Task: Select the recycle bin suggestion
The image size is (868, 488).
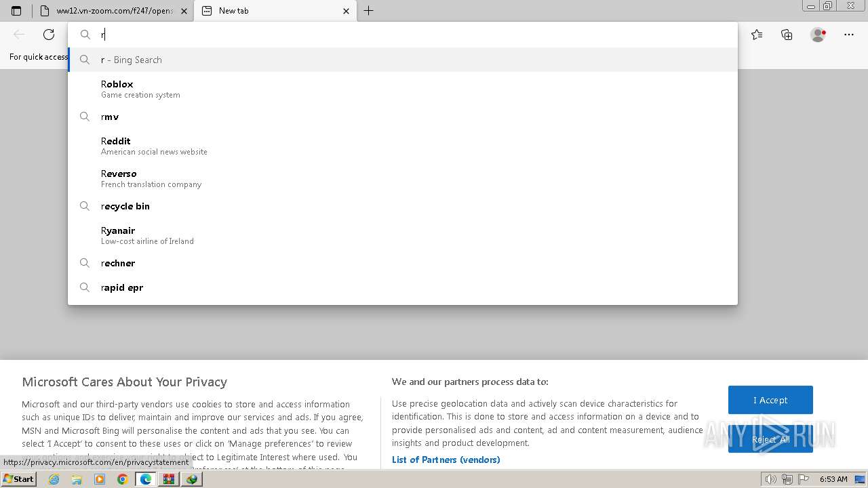Action: pos(403,206)
